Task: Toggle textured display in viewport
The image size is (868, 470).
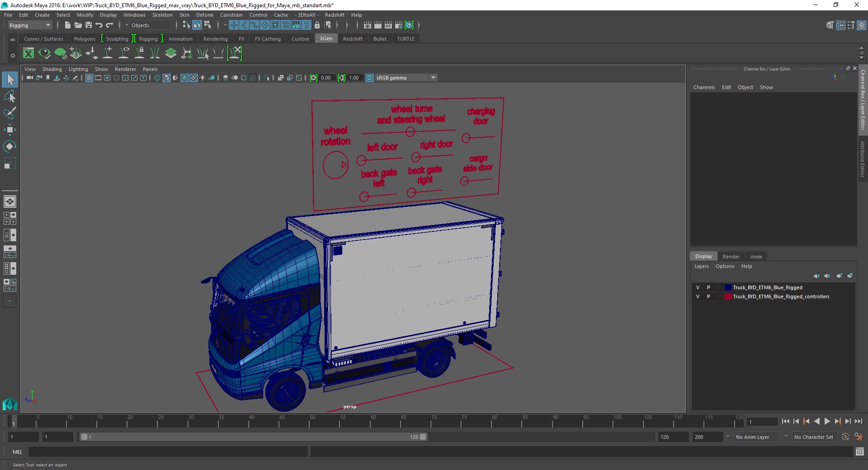Action: click(193, 78)
